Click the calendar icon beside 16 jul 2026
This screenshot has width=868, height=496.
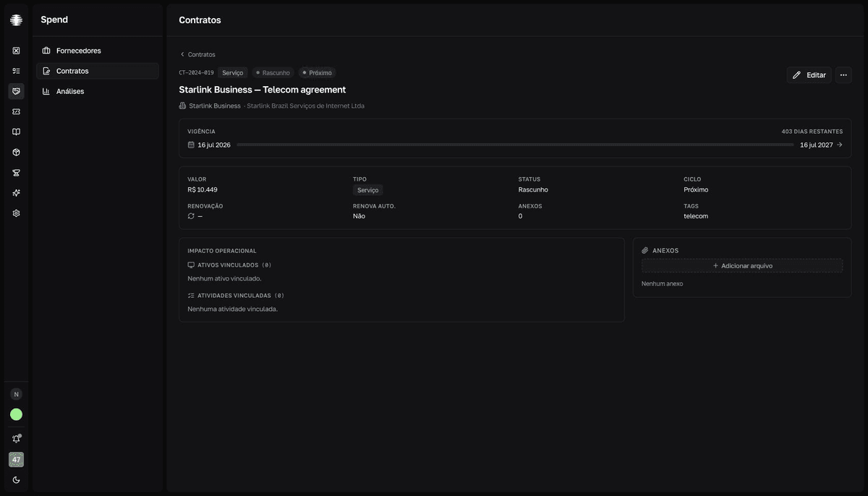coord(191,145)
